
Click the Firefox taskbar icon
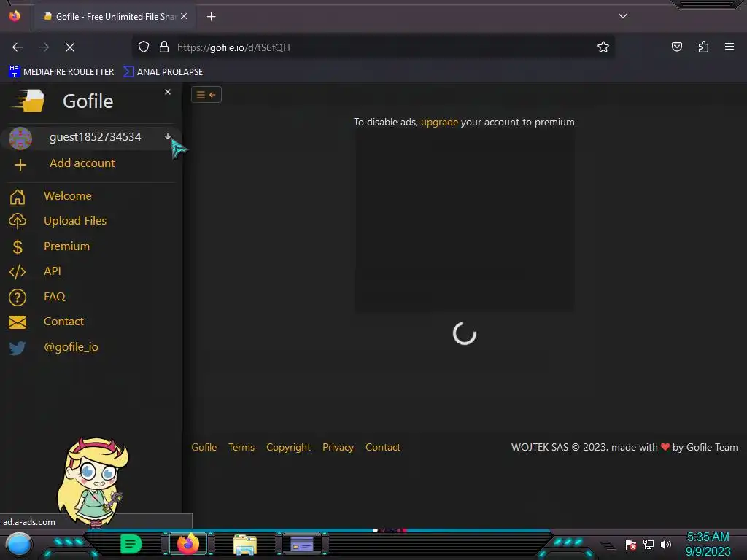187,544
